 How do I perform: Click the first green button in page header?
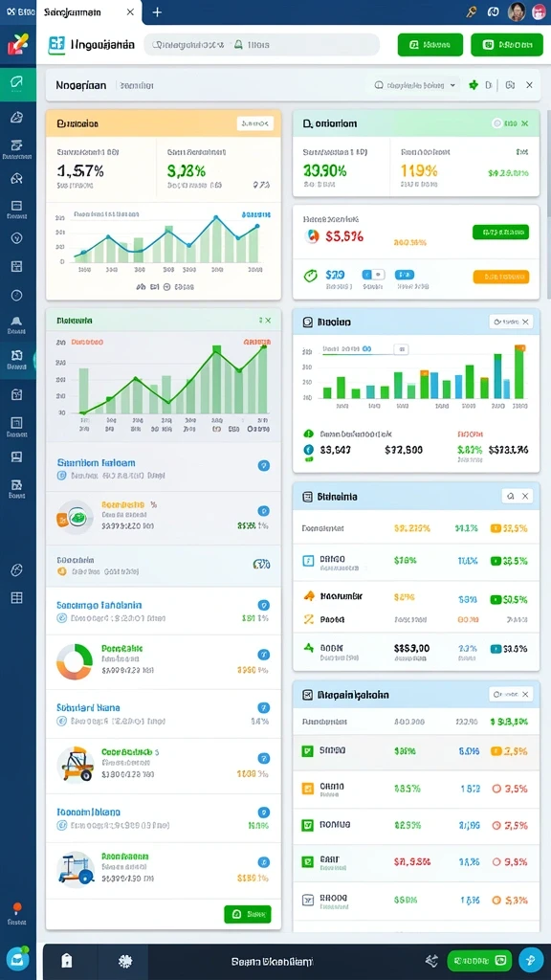[430, 45]
